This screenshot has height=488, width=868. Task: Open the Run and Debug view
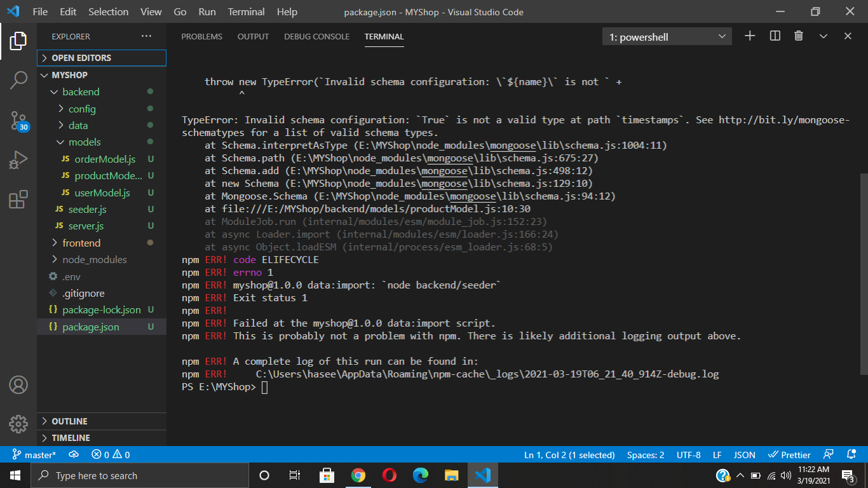(17, 159)
